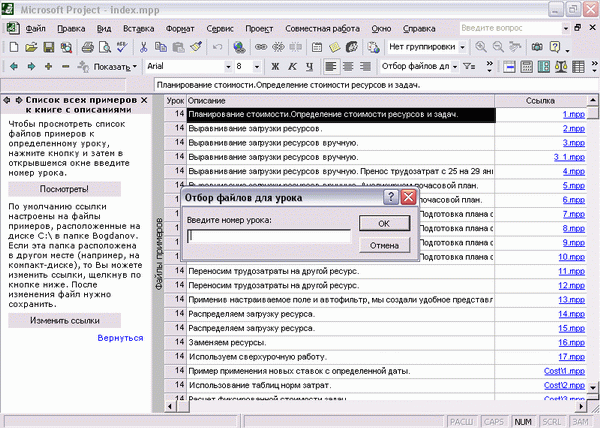The height and width of the screenshot is (428, 600).
Task: Open the Вставка menu
Action: 139,29
